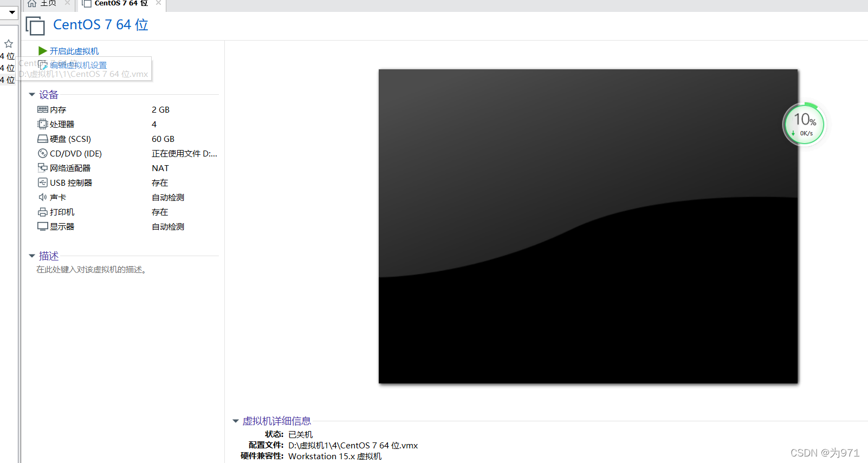Click the 2 GB memory value

pyautogui.click(x=161, y=109)
